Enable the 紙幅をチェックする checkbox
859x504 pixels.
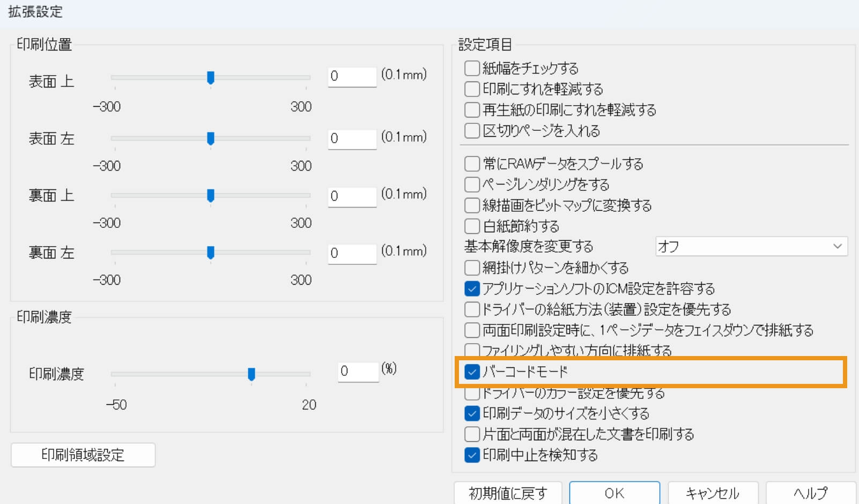pos(471,68)
